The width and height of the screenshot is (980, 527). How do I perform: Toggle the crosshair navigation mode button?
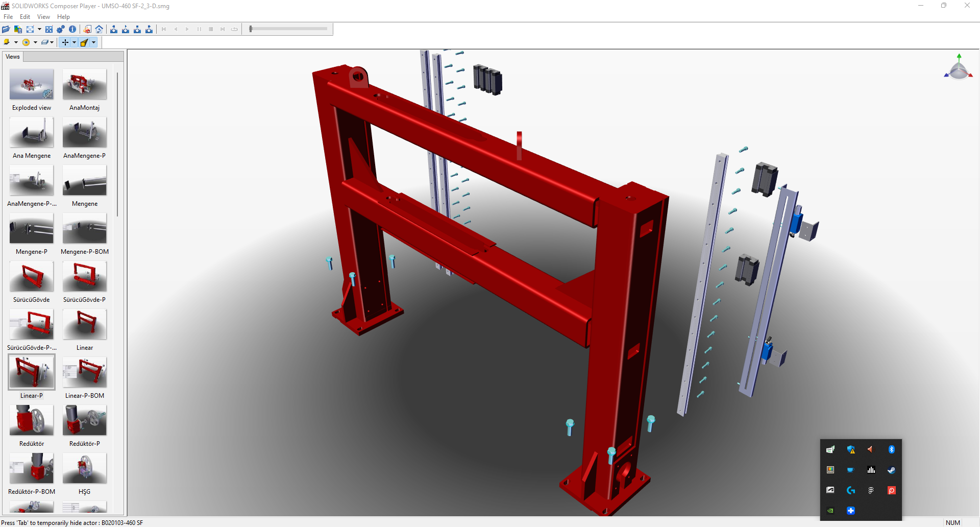coord(65,42)
